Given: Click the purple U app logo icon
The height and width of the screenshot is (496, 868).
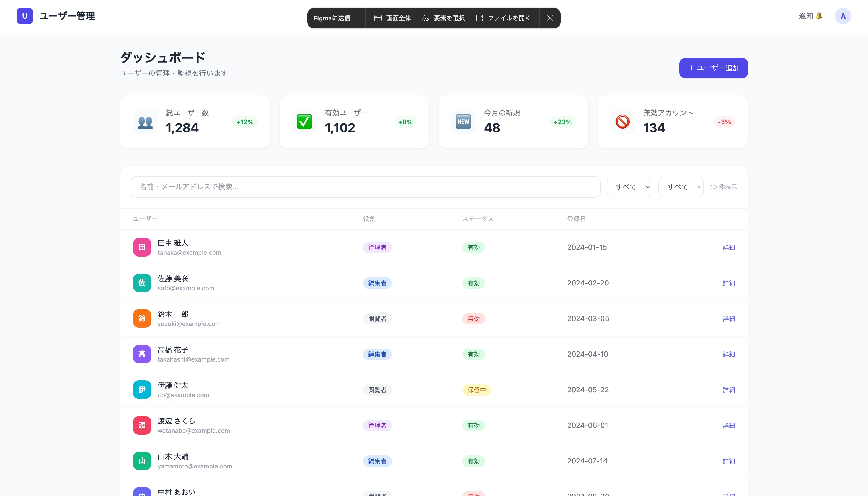Looking at the screenshot, I should tap(25, 16).
